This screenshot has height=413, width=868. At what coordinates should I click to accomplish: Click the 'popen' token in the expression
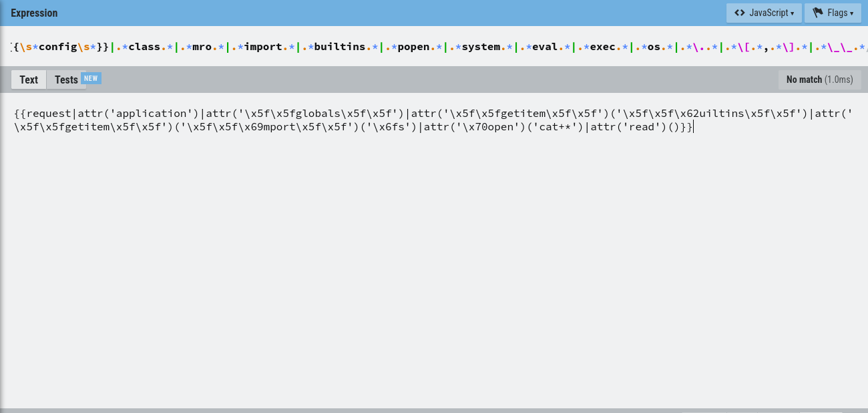413,47
